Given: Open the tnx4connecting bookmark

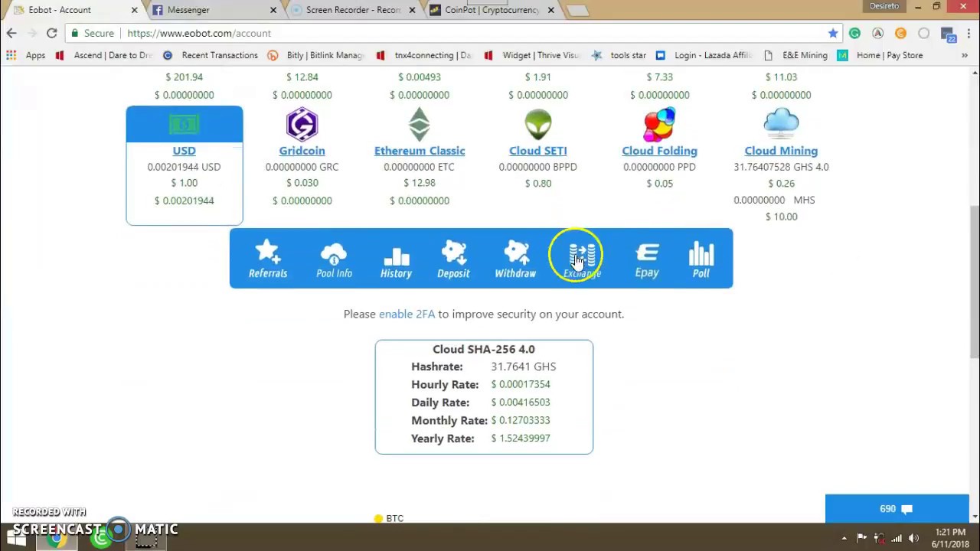Looking at the screenshot, I should click(424, 55).
